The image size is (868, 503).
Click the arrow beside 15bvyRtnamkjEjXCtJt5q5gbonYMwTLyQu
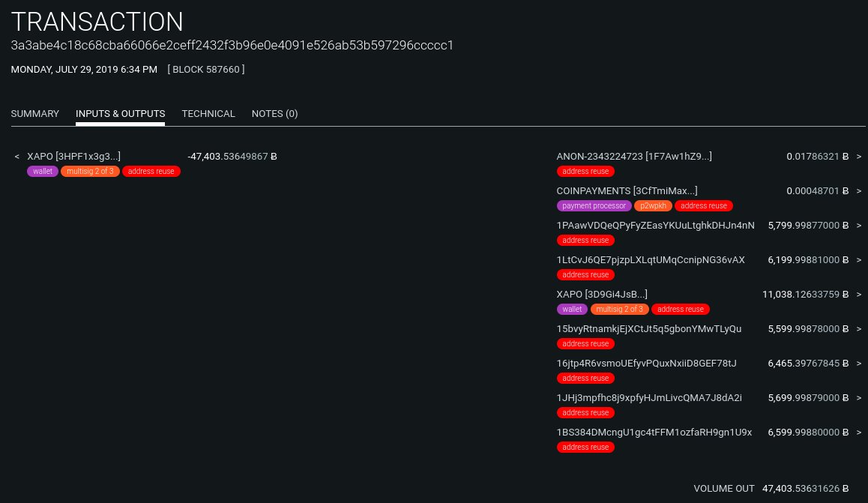tap(859, 328)
